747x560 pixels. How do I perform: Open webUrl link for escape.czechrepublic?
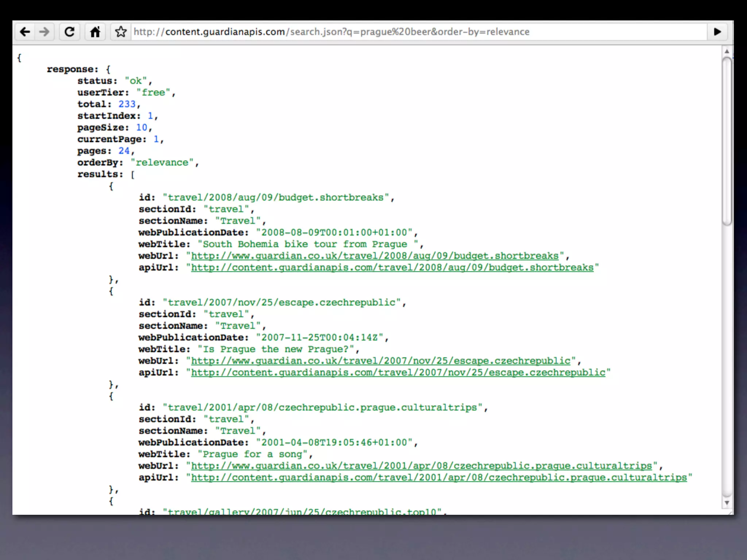tap(380, 361)
